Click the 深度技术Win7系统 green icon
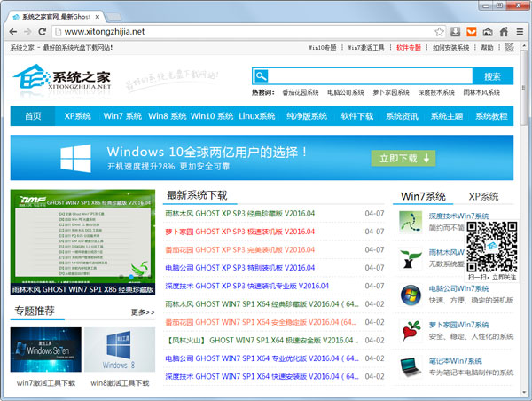 coord(411,222)
